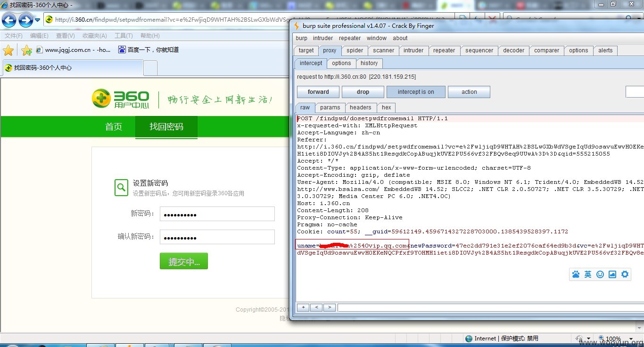
Task: Open the 查看(V) menu in IE
Action: pyautogui.click(x=65, y=36)
